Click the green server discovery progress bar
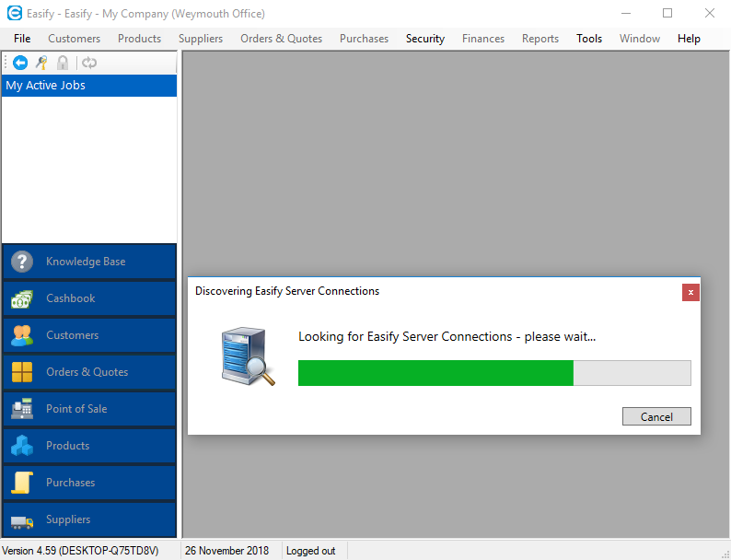The image size is (731, 560). coord(494,373)
